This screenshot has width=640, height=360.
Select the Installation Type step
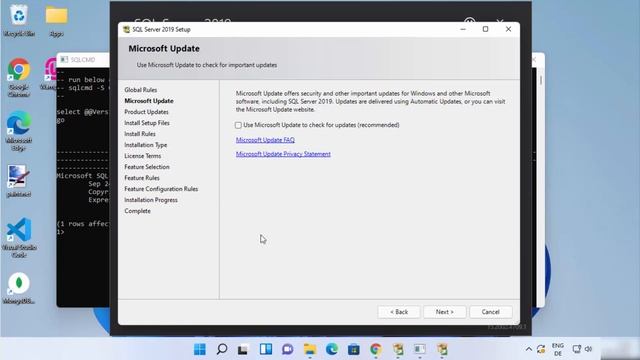(145, 145)
